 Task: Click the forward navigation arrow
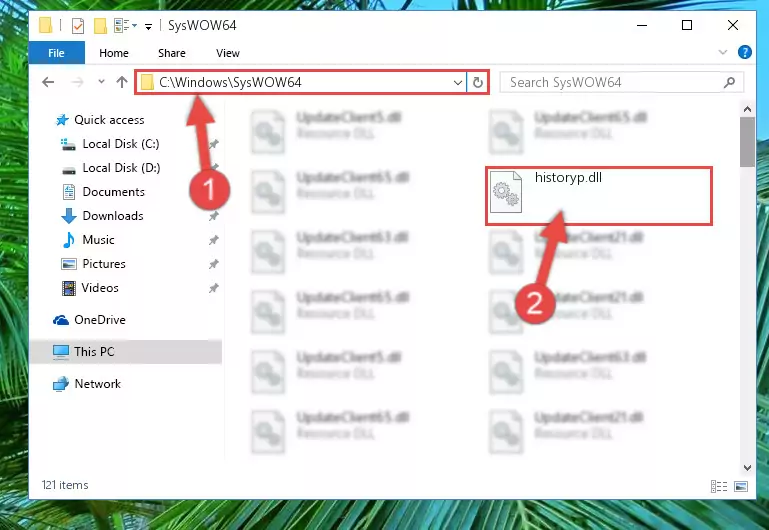click(77, 82)
